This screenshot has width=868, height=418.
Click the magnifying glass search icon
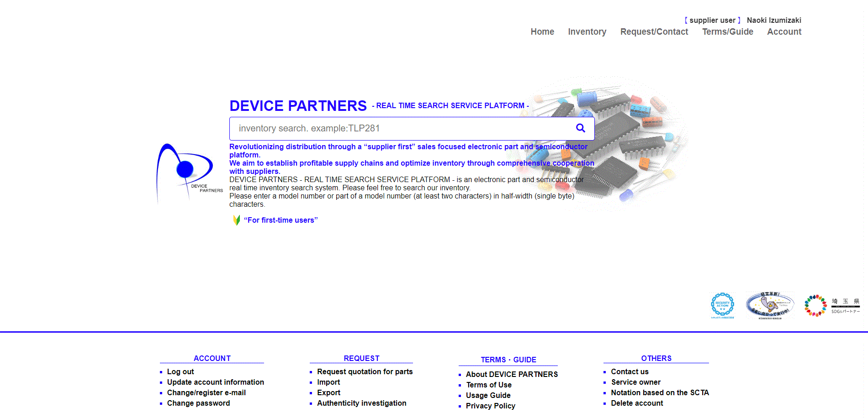(580, 128)
